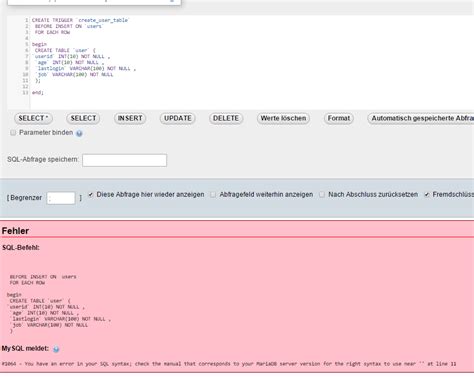Click the SELECT * button
The image size is (474, 377).
[33, 118]
